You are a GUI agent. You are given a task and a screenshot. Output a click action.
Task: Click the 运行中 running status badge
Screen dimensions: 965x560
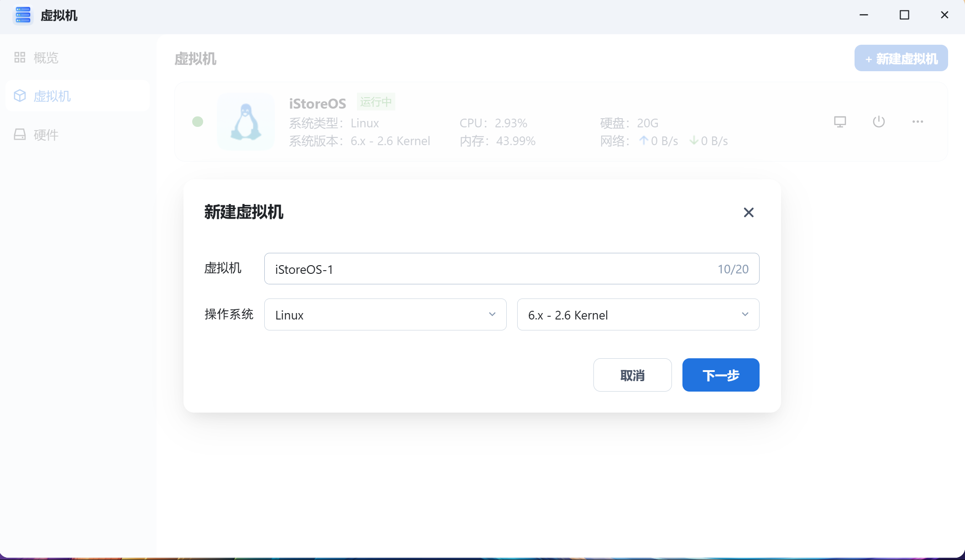pos(376,102)
